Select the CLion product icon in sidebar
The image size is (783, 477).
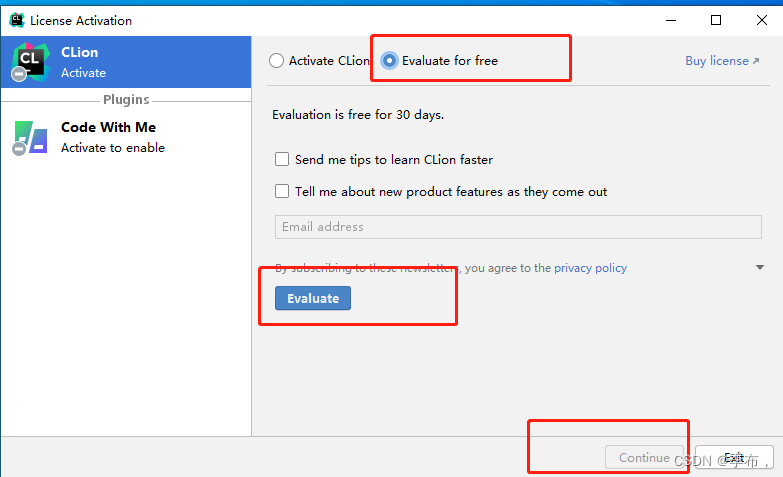point(30,62)
